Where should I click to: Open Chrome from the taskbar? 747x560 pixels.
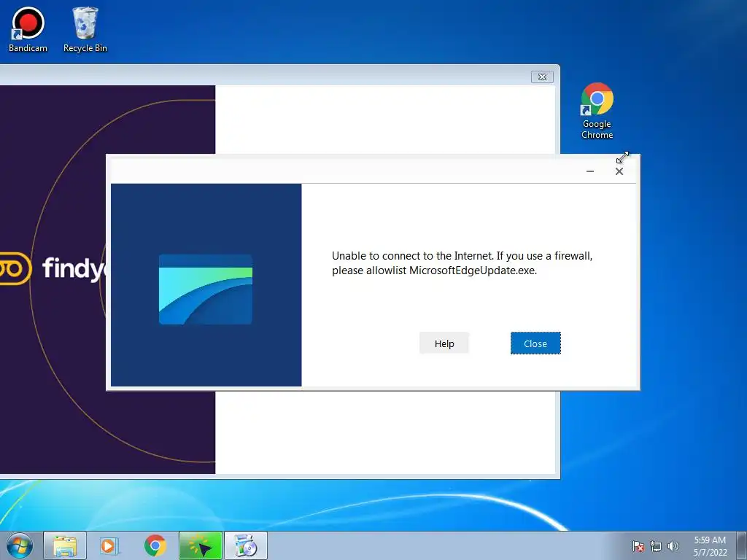click(155, 545)
